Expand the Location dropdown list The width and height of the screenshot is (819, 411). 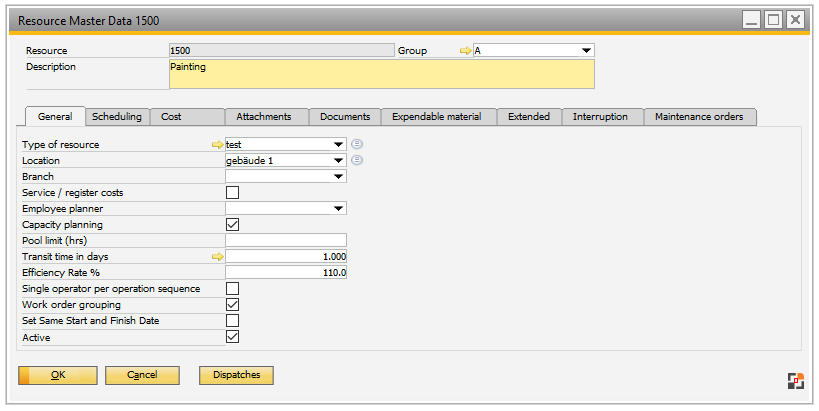(x=339, y=160)
